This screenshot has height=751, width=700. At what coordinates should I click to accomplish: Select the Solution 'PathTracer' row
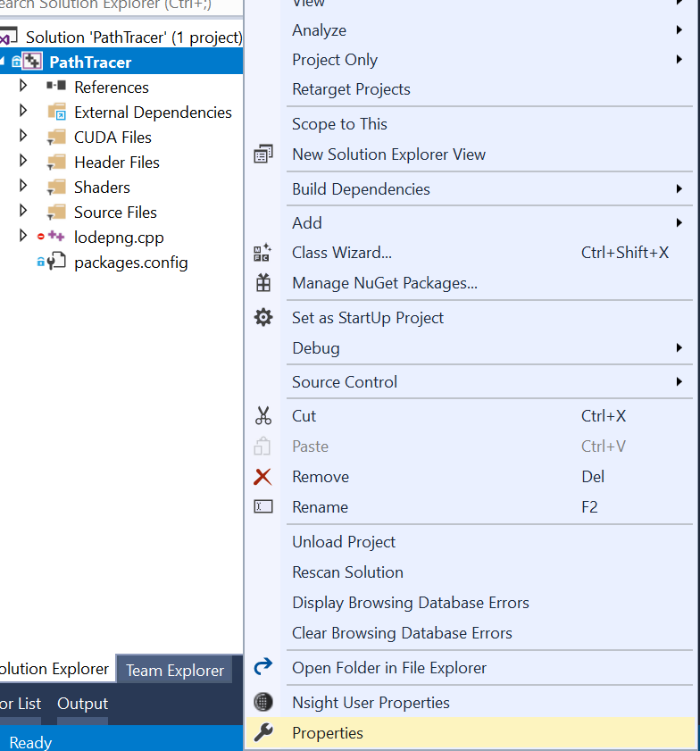(121, 37)
